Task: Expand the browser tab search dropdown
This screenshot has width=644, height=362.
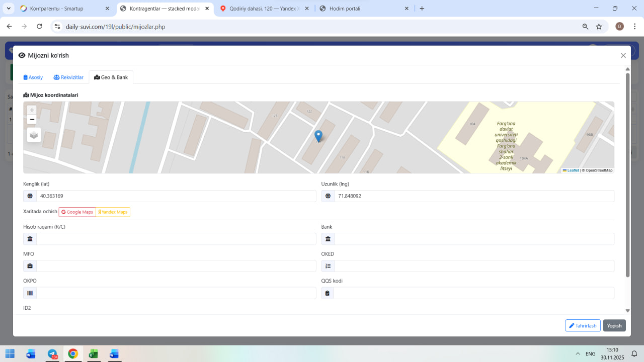Action: (x=9, y=9)
